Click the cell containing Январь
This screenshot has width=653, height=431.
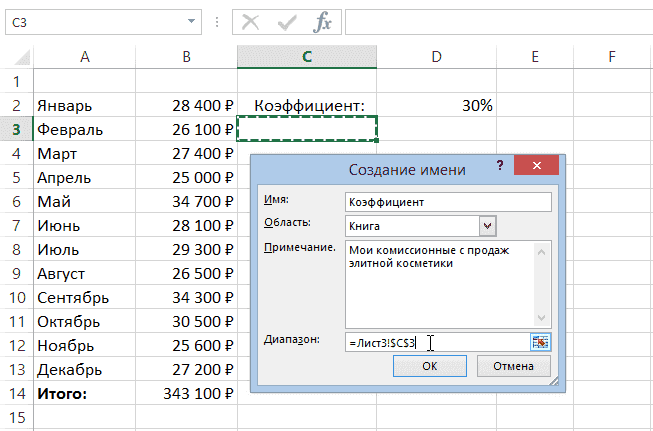tap(85, 105)
